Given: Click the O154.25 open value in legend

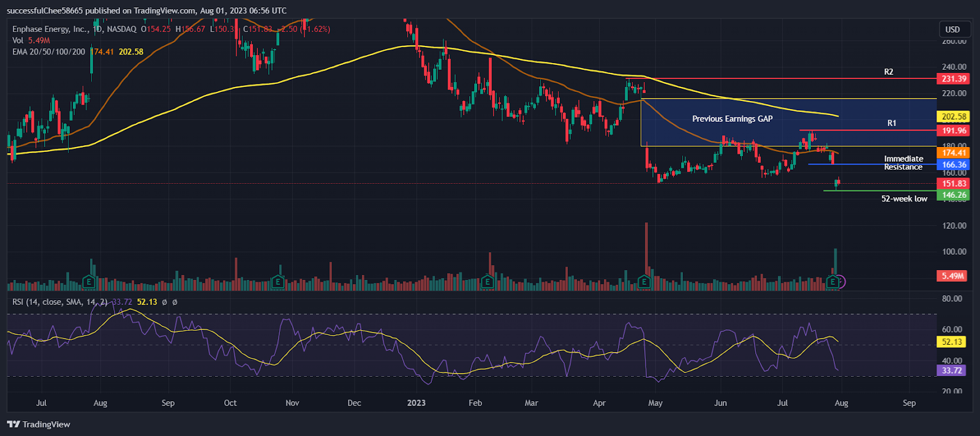Looking at the screenshot, I should tap(156, 29).
